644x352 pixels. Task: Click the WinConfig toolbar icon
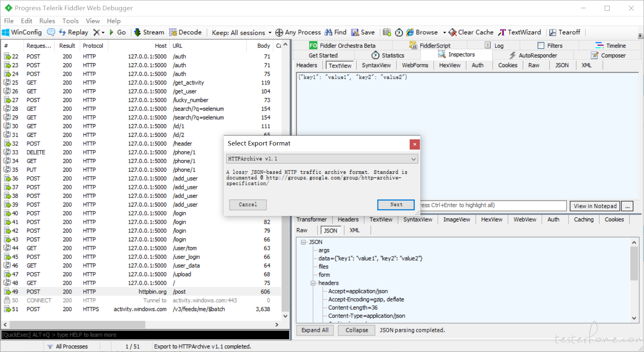click(6, 32)
